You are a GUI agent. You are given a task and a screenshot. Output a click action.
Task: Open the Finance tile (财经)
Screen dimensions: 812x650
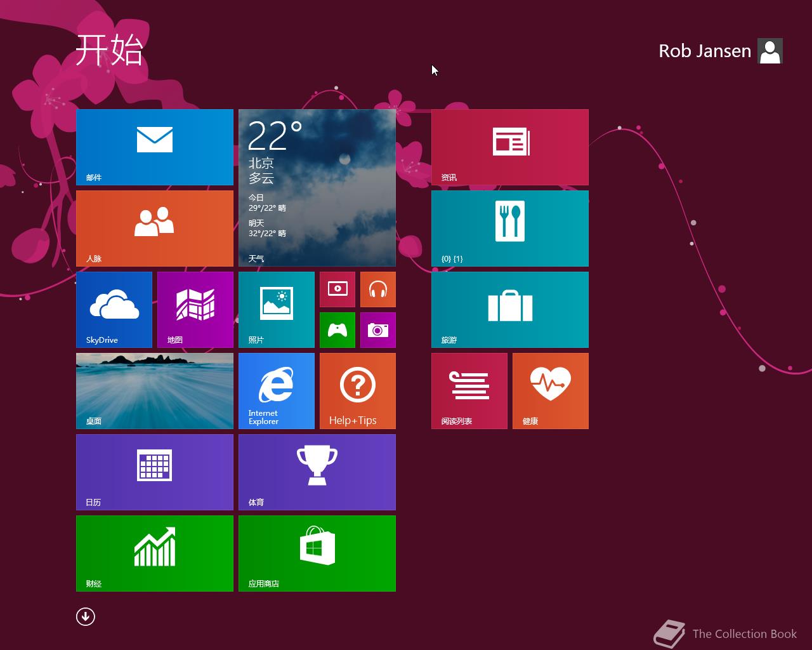click(x=155, y=554)
